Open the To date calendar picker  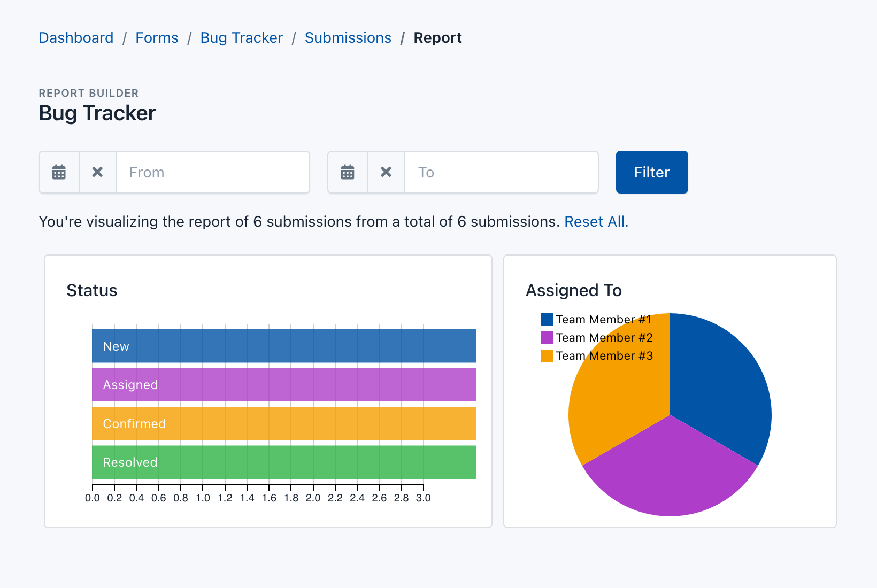pyautogui.click(x=348, y=172)
